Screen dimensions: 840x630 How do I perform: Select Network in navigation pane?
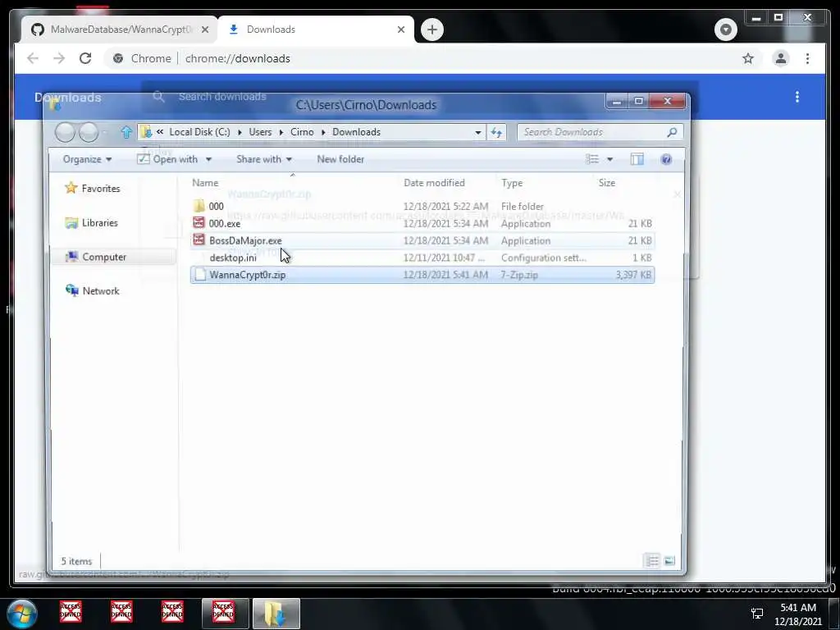coord(92,291)
